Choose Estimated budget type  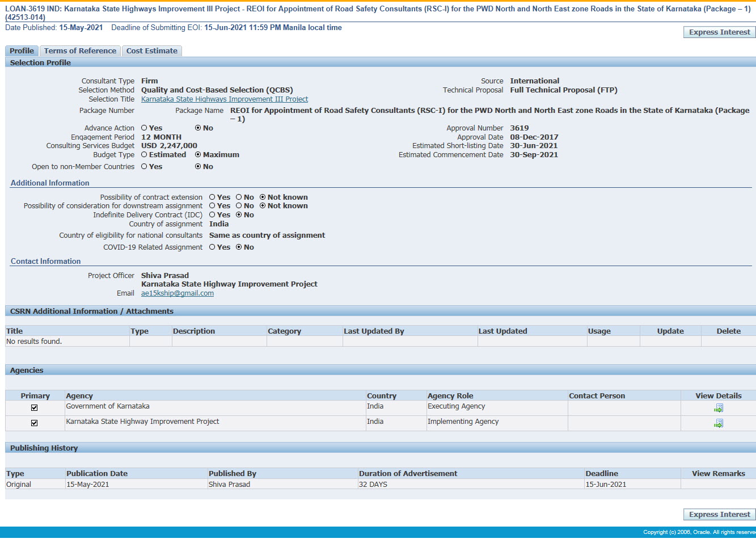pyautogui.click(x=144, y=155)
